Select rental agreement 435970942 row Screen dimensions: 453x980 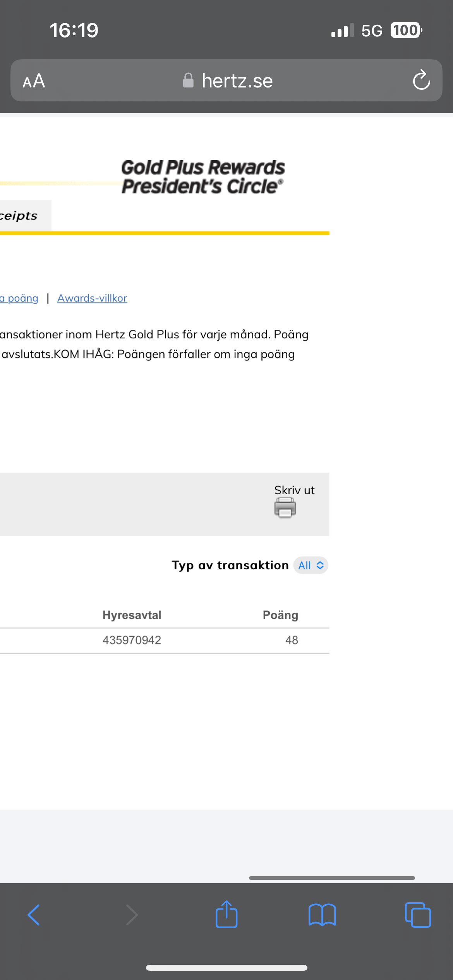[132, 640]
